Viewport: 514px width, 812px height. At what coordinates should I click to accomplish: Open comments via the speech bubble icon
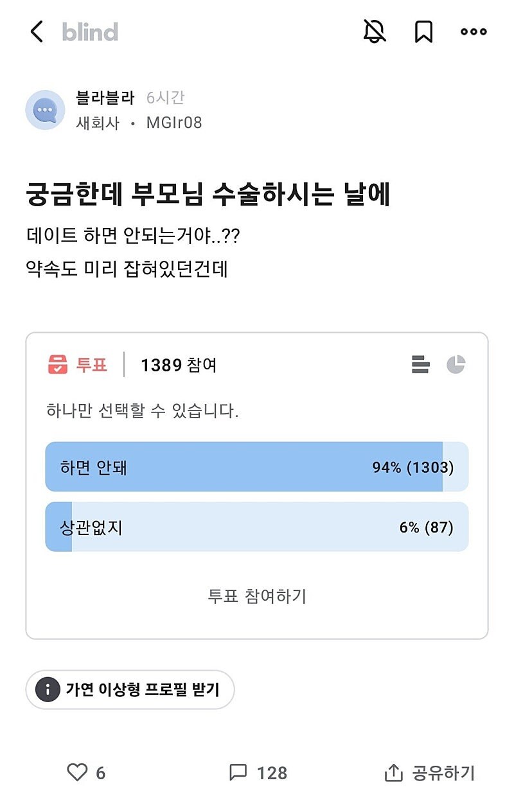(237, 773)
